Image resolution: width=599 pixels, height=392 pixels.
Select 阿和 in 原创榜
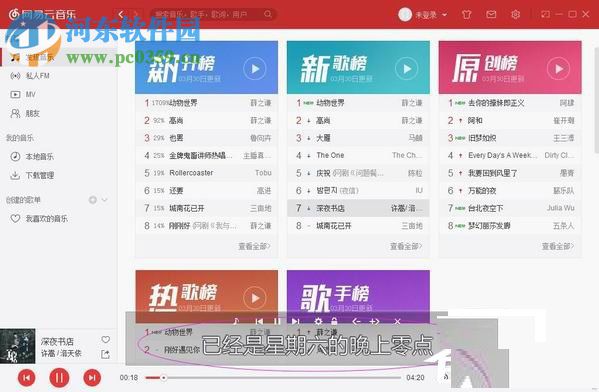(510, 120)
